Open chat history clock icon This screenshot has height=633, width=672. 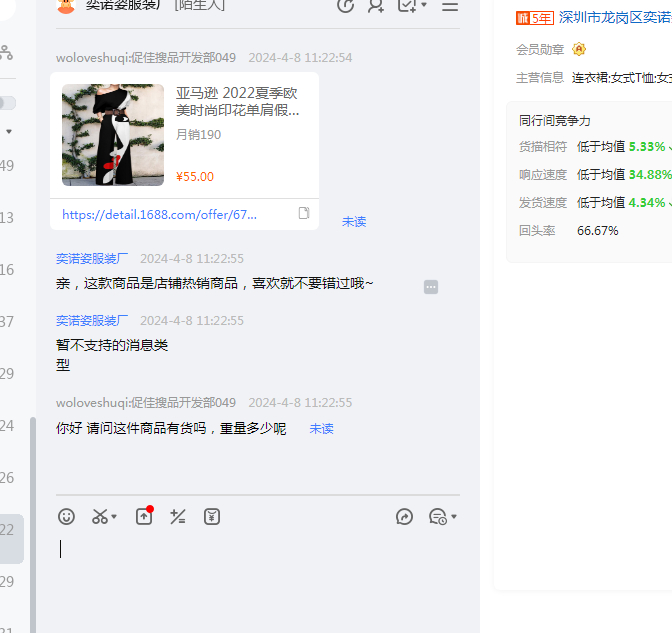pyautogui.click(x=438, y=516)
